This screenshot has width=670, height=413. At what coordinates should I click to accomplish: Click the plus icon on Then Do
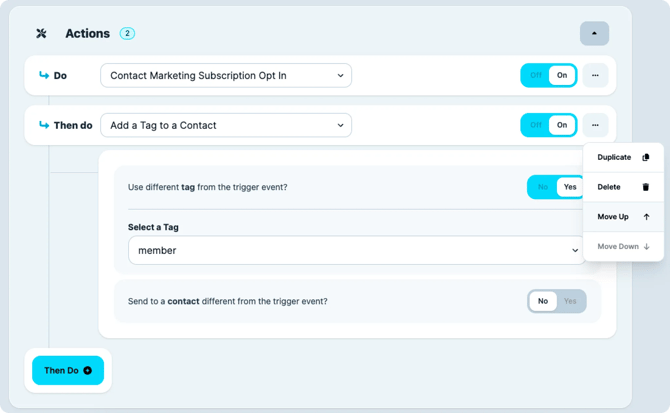88,371
